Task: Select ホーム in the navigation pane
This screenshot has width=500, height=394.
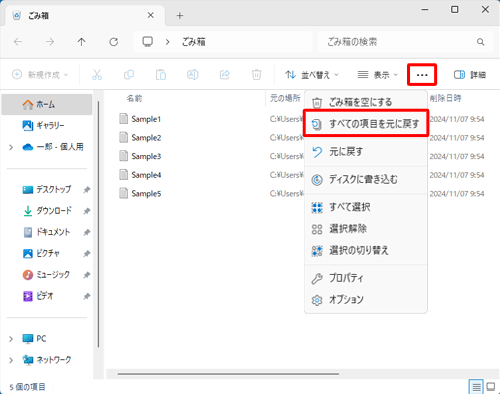Action: [47, 105]
